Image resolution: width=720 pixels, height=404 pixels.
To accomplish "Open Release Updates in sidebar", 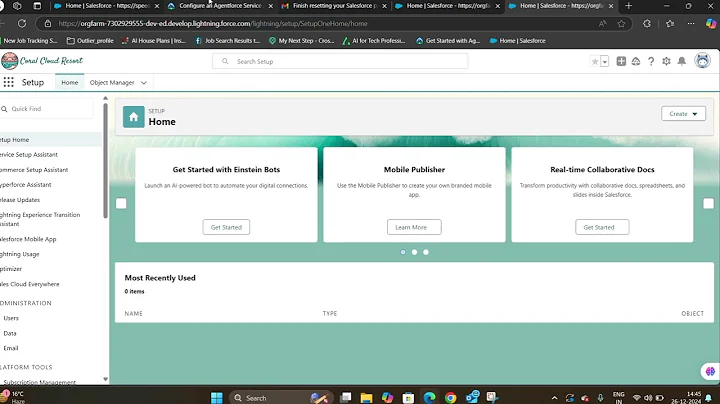I will pos(20,200).
